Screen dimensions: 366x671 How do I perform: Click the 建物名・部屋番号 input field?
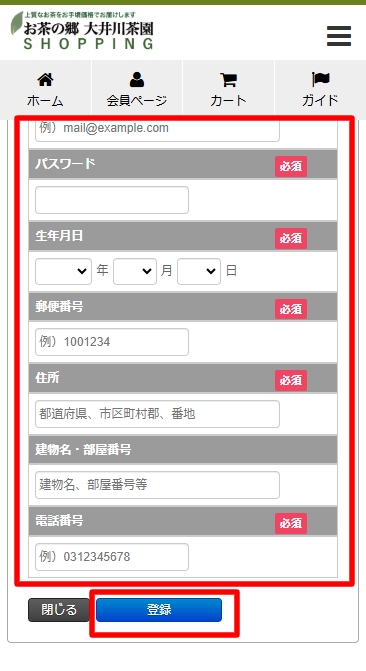point(158,485)
